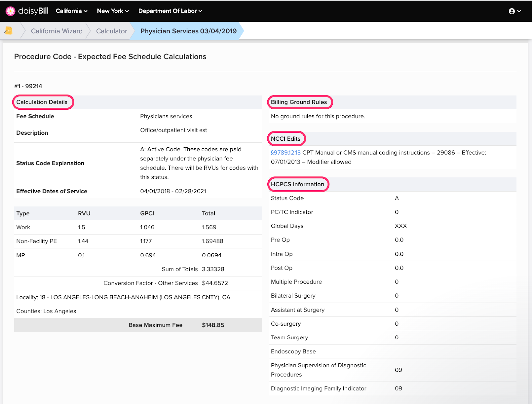
Task: Click the procedure code #1 - 99214 label
Action: click(x=28, y=86)
